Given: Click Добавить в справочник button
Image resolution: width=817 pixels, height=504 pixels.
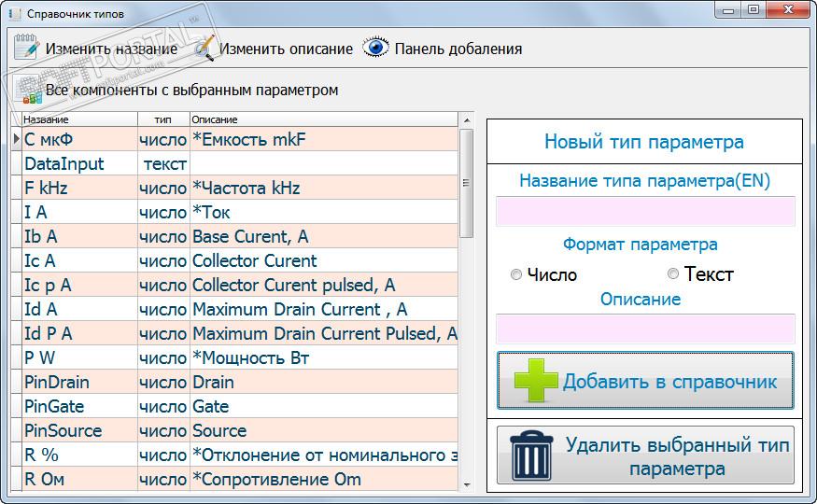Looking at the screenshot, I should pyautogui.click(x=645, y=381).
